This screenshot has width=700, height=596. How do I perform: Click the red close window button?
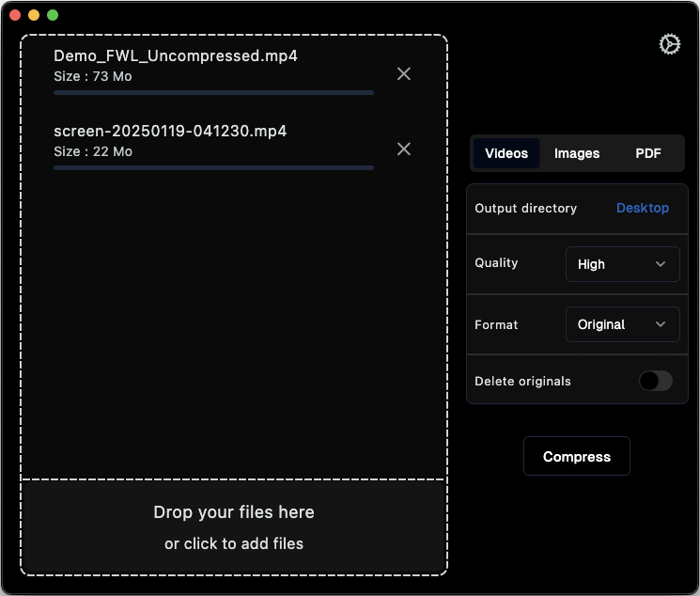coord(15,15)
